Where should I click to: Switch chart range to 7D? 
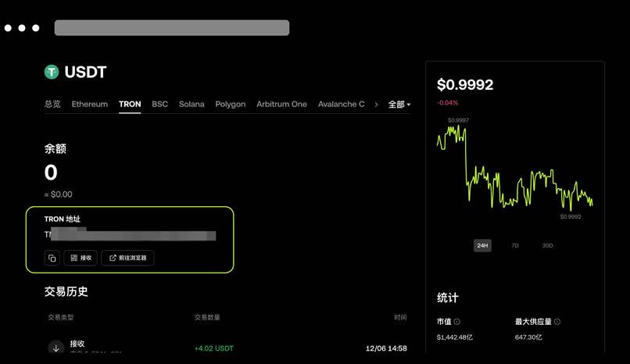pyautogui.click(x=515, y=245)
